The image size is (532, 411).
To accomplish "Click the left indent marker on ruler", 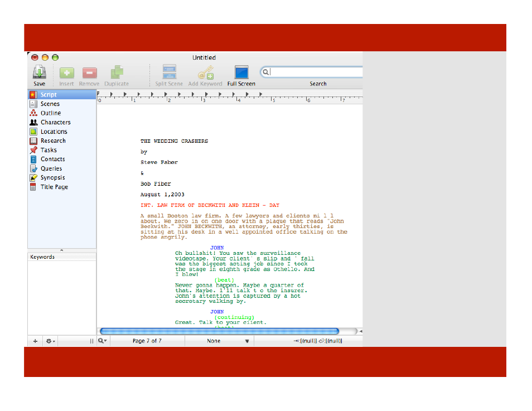I will pyautogui.click(x=98, y=94).
